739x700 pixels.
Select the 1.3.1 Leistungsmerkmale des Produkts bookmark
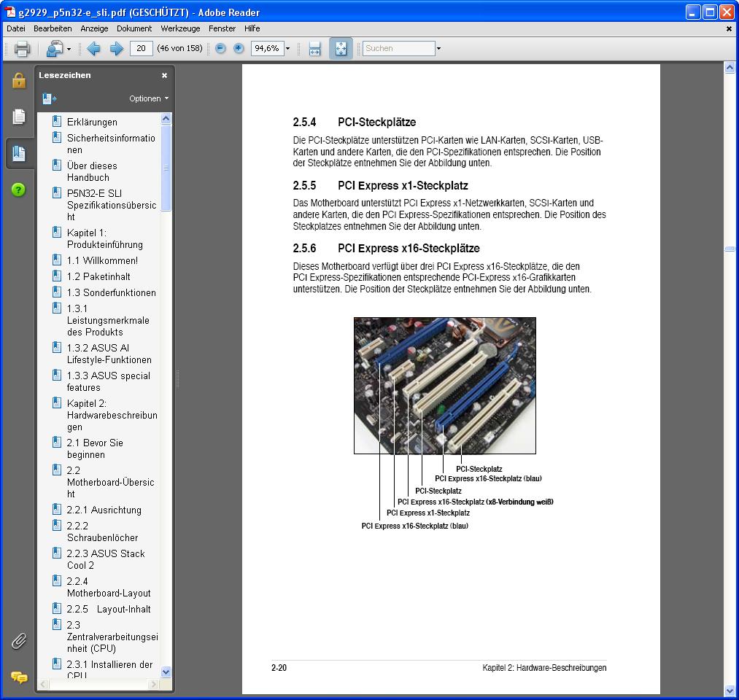108,320
